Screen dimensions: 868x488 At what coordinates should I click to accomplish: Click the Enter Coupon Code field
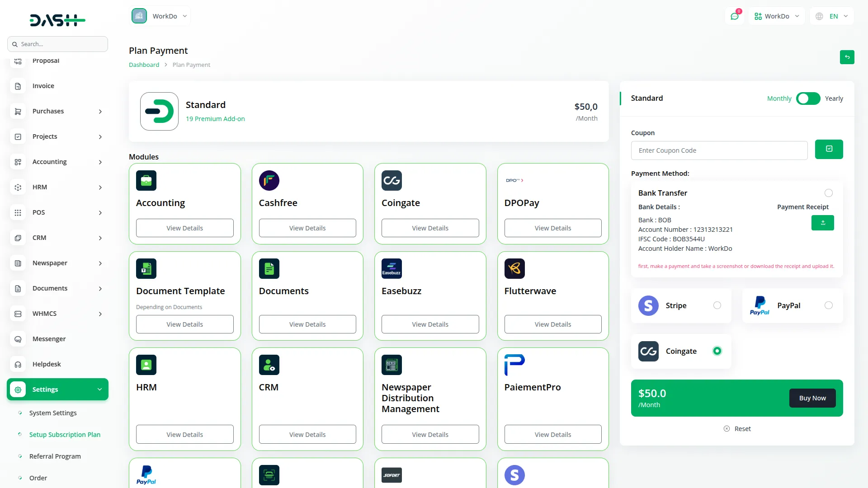pyautogui.click(x=719, y=150)
